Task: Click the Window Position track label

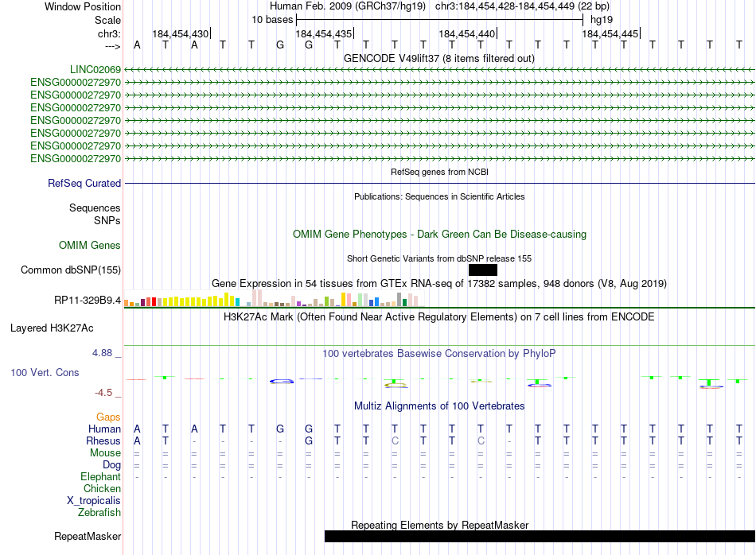Action: coord(83,6)
